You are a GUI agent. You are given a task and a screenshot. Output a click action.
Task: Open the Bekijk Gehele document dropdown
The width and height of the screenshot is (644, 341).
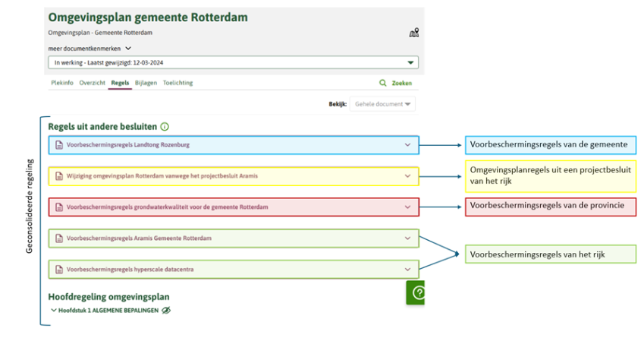[382, 104]
